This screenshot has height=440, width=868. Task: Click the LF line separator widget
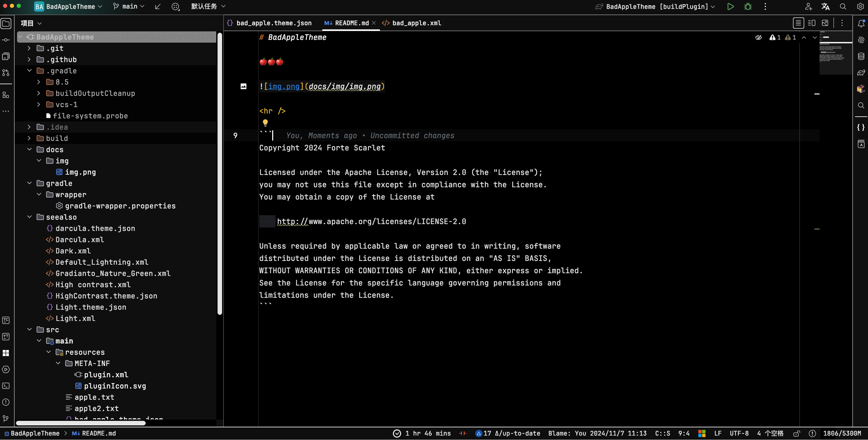pyautogui.click(x=718, y=434)
